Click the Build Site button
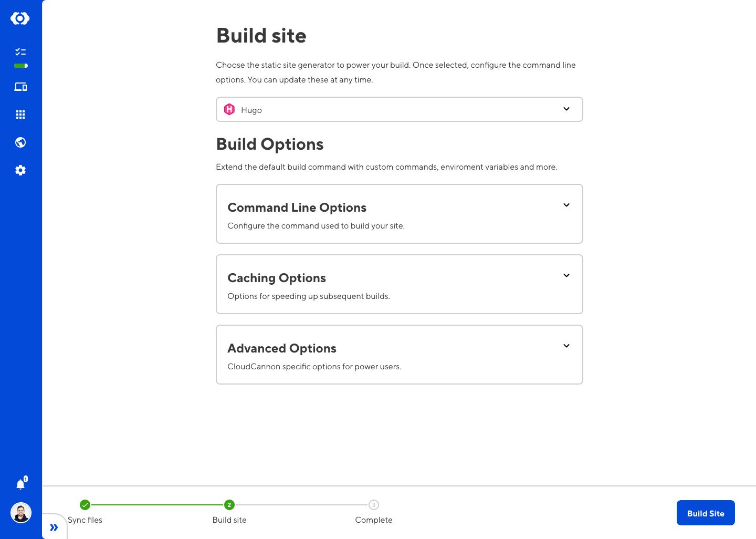 click(705, 513)
